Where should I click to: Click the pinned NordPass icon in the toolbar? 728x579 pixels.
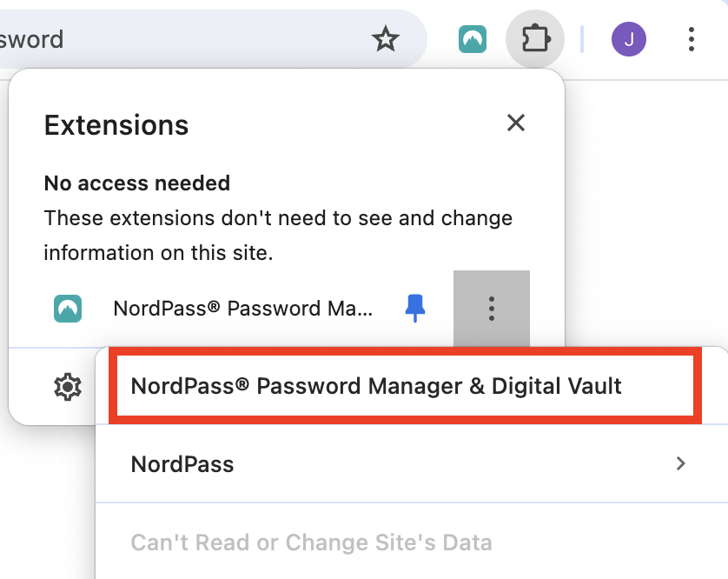coord(473,39)
